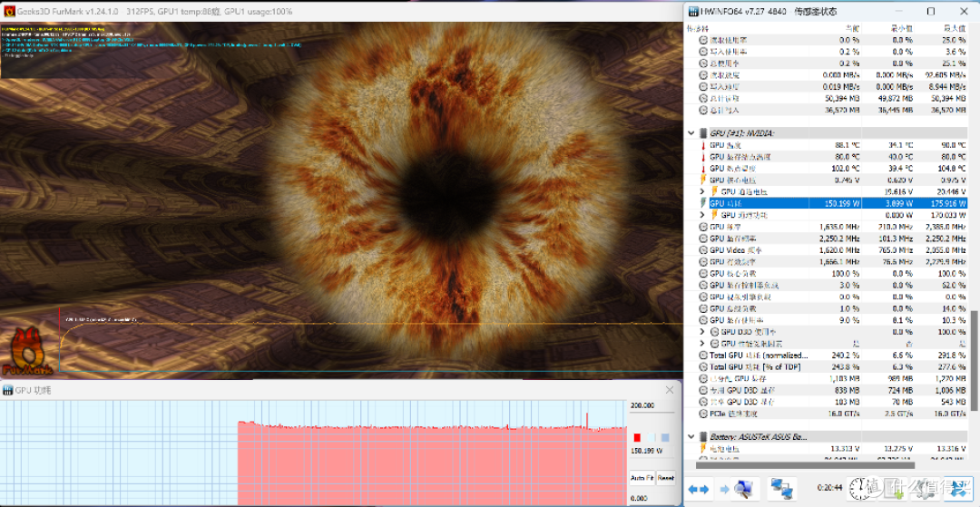The image size is (980, 507).
Task: Click the red color swatch in graph panel
Action: point(637,438)
